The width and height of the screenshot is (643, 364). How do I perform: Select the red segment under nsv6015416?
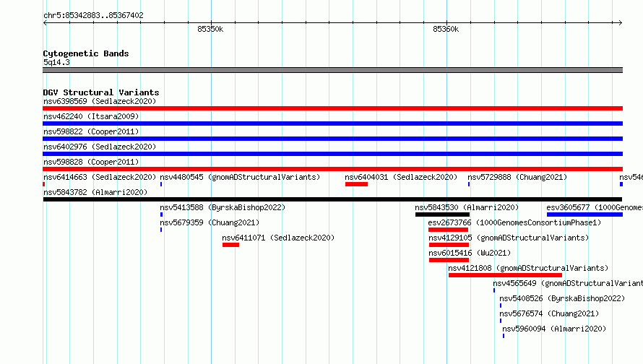[449, 260]
